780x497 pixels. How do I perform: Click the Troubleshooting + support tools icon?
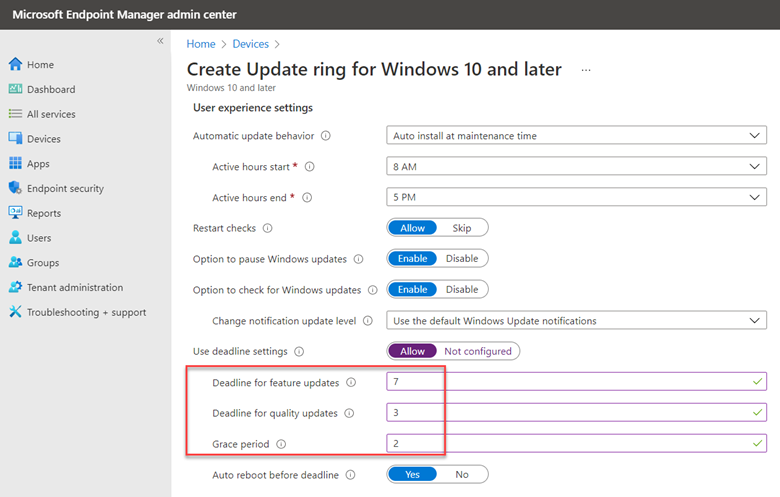pos(15,312)
